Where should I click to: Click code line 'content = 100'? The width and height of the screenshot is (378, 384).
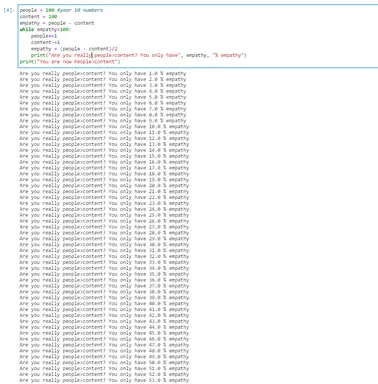click(38, 17)
